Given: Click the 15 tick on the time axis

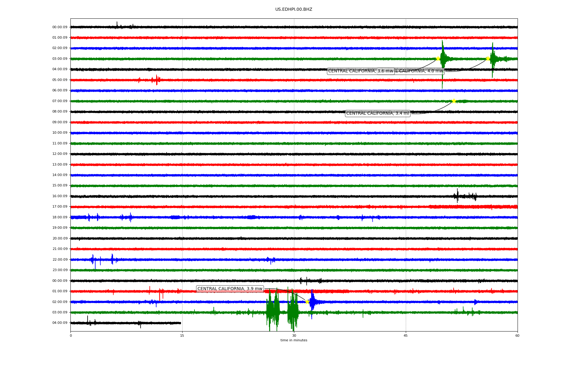Looking at the screenshot, I should pos(182,335).
